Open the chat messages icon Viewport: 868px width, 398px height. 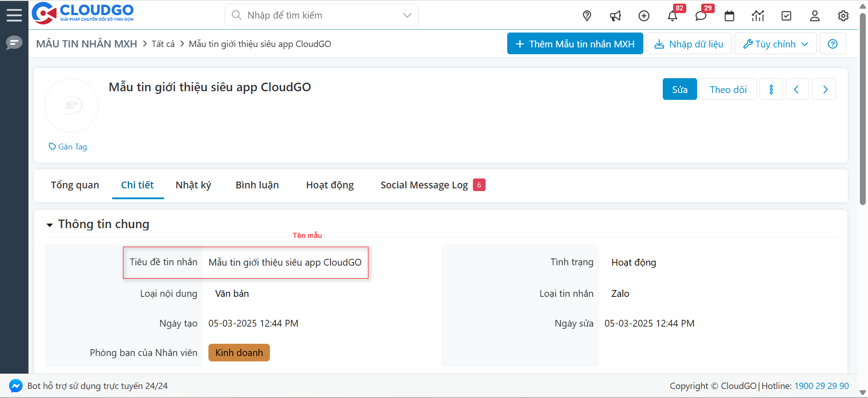click(701, 16)
